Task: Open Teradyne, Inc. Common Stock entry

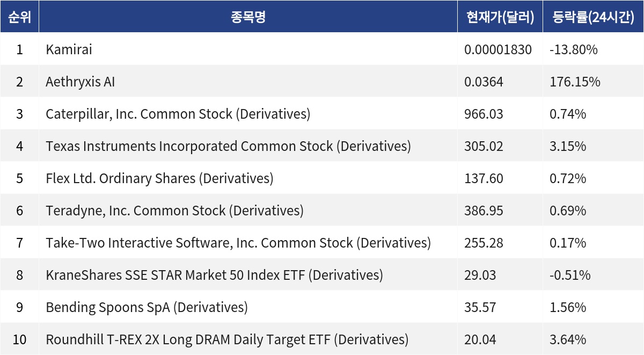Action: point(174,211)
